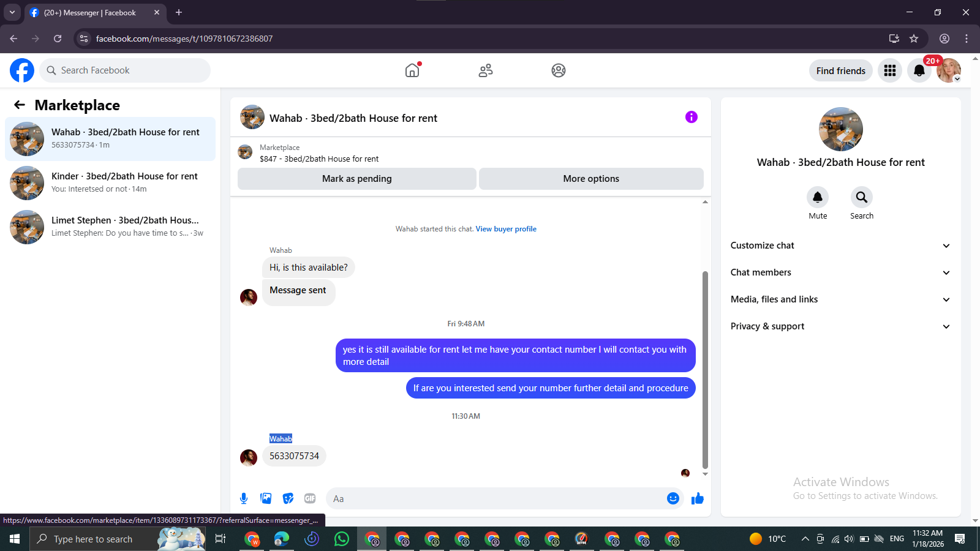Open Kinder 3bed/2bath chat in list
Screen dimensions: 980x551
110,183
